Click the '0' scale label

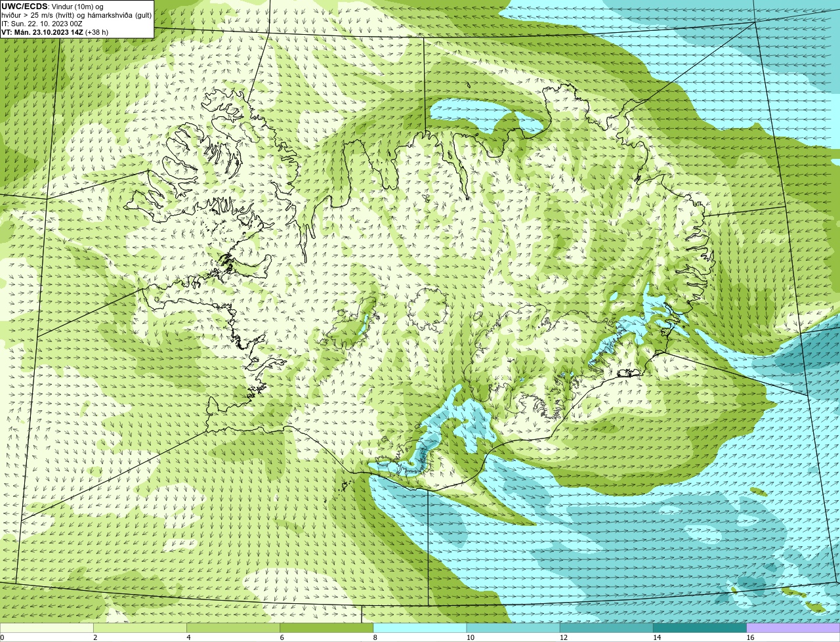point(3,637)
